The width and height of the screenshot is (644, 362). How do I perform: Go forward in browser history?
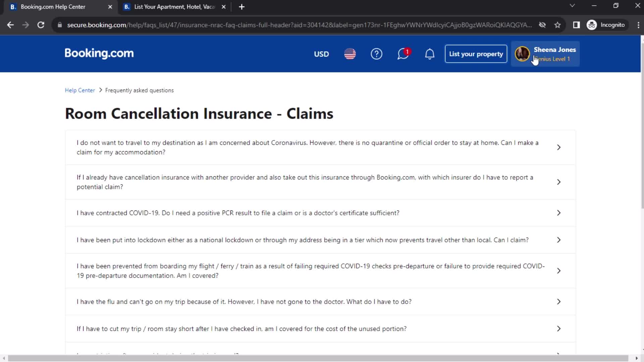pyautogui.click(x=25, y=25)
